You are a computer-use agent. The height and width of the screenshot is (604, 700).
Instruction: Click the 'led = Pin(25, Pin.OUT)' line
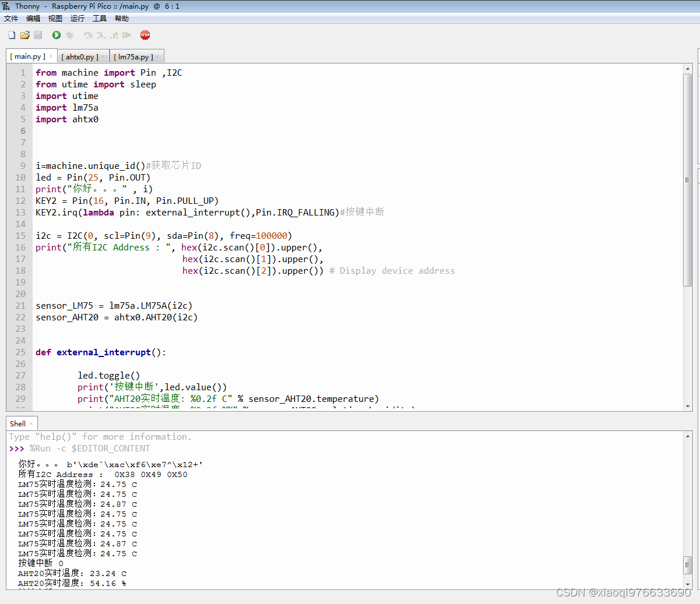[x=93, y=178]
